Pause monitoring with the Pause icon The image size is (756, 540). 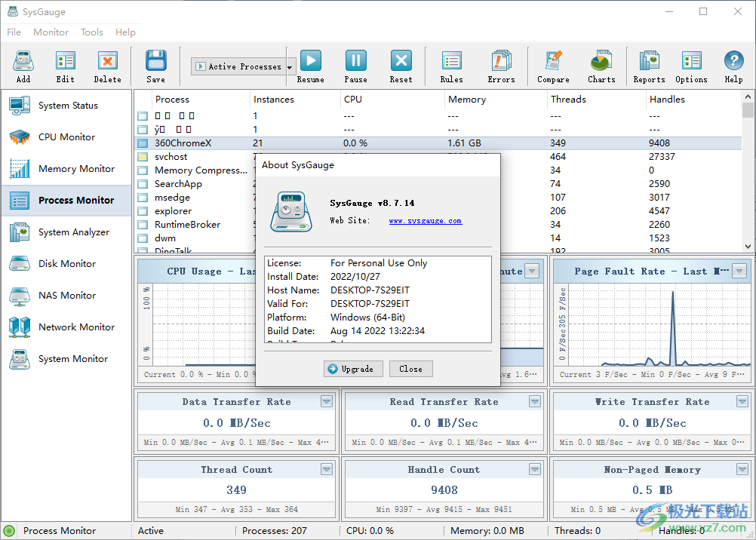(356, 61)
